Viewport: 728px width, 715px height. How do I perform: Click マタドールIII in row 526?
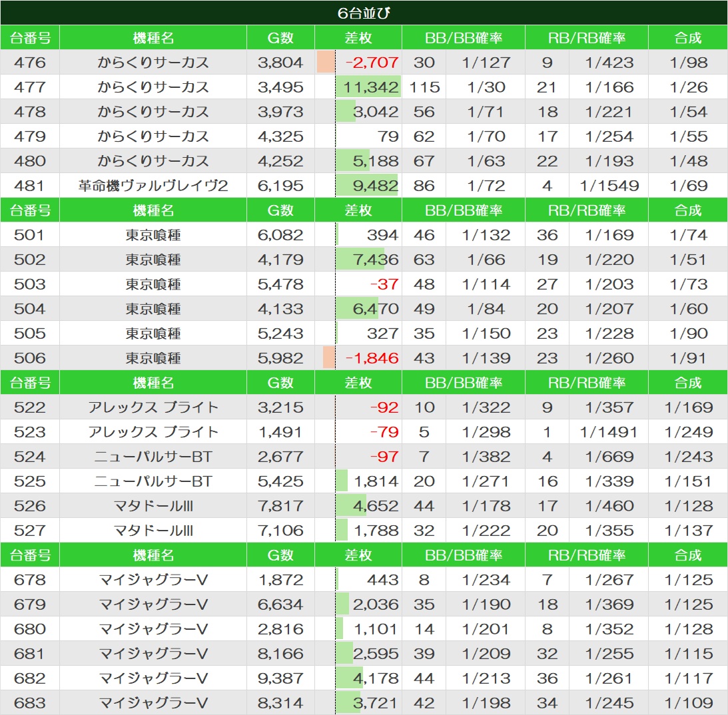click(153, 506)
